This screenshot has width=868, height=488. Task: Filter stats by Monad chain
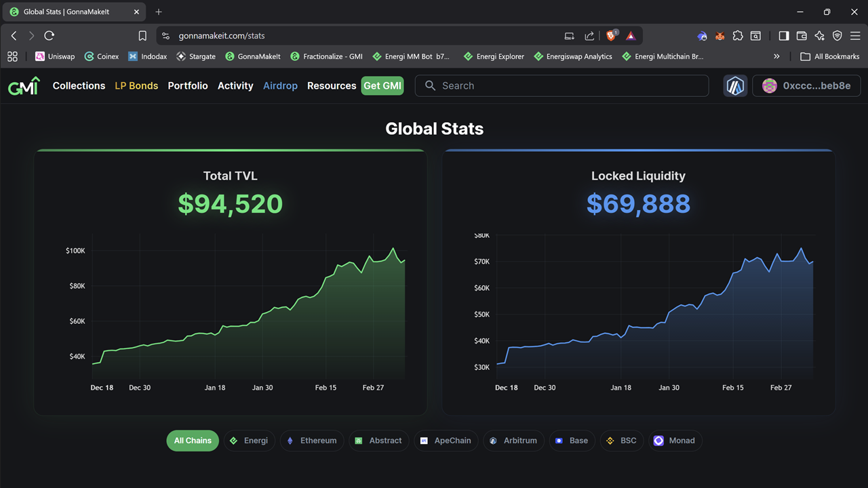[675, 441]
